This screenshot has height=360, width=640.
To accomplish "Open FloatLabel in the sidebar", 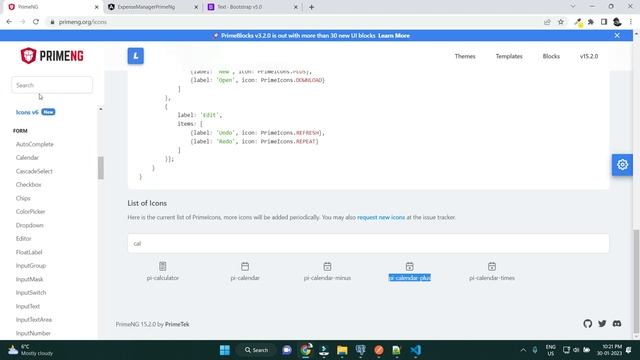I will (x=29, y=252).
